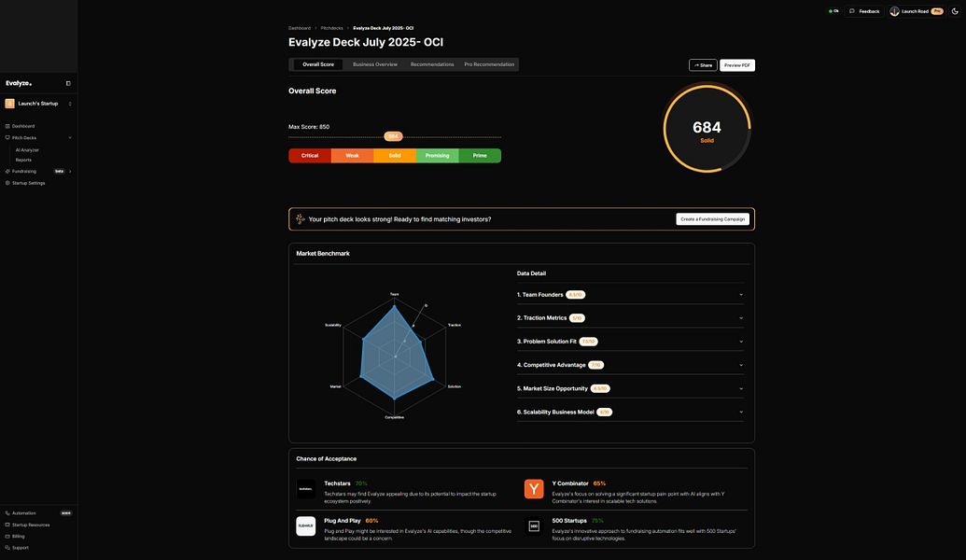Click the Support chat icon
This screenshot has width=966, height=560.
click(7, 548)
